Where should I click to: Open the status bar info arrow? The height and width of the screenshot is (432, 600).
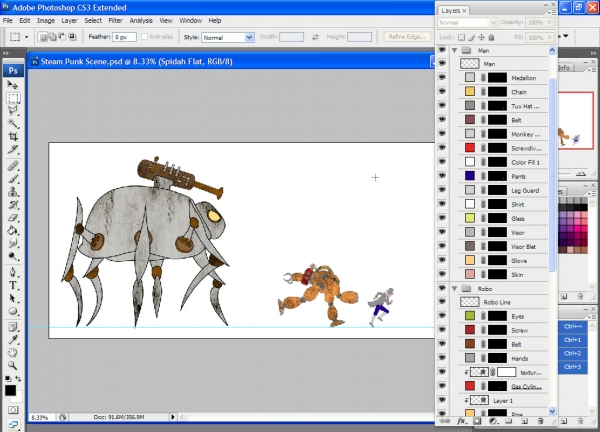173,417
